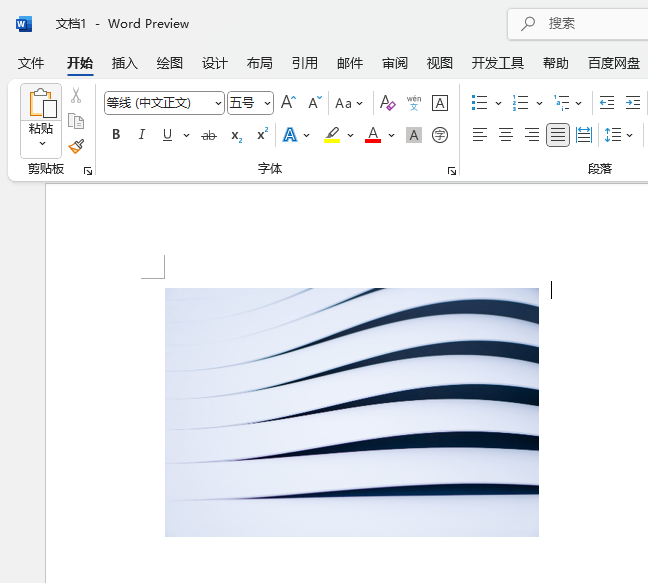Screen dimensions: 648x583
Task: Apply superscript formatting
Action: [262, 134]
